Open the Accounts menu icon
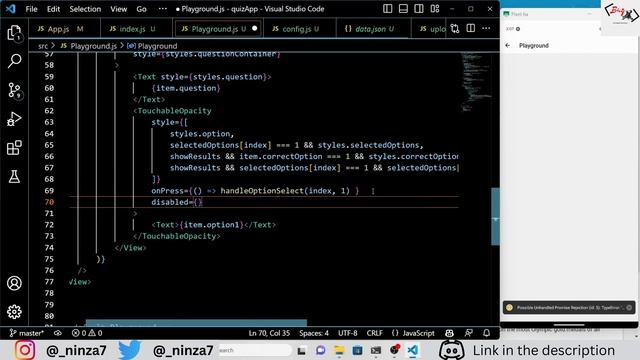Image resolution: width=640 pixels, height=360 pixels. click(14, 283)
